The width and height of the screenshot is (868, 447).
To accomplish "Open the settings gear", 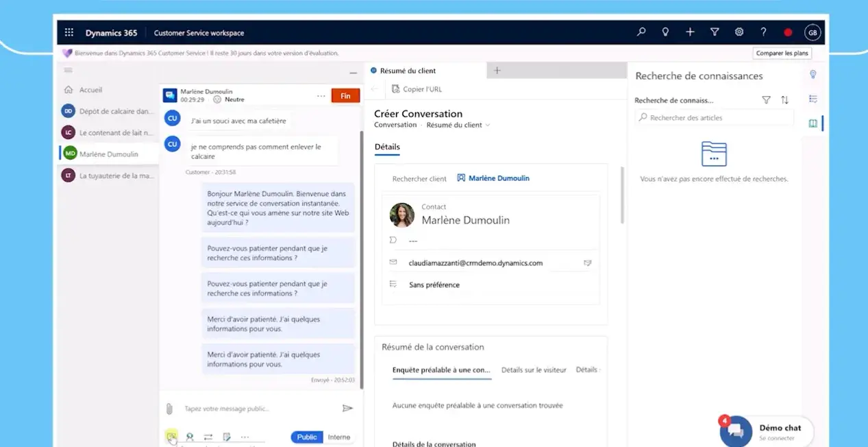I will coord(739,32).
